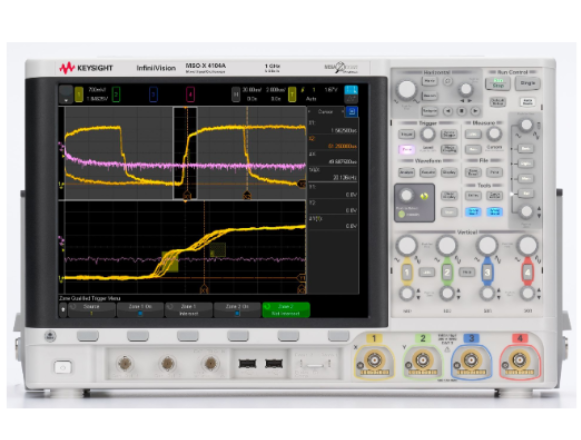Push the channel 4 vertical scale knob
581x440 pixels.
pyautogui.click(x=527, y=245)
